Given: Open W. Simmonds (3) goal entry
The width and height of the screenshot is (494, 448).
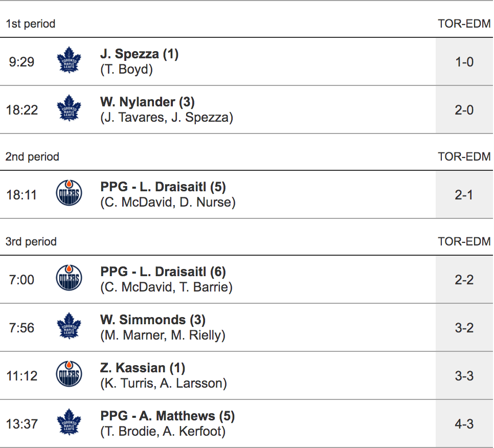Looking at the screenshot, I should [153, 320].
